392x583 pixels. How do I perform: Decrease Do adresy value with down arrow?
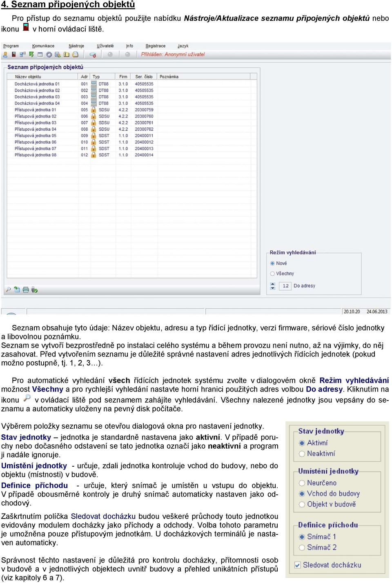click(x=273, y=288)
